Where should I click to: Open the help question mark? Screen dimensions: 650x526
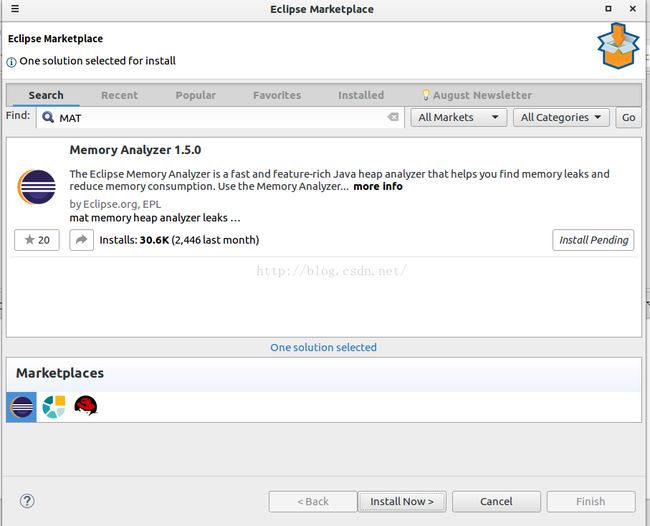click(27, 501)
